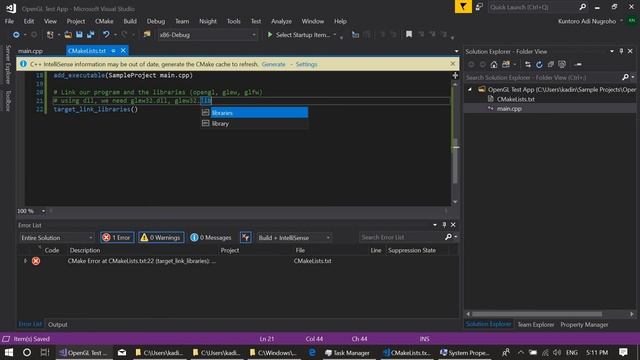640x360 pixels.
Task: Click the green Start play icon
Action: [x=270, y=35]
